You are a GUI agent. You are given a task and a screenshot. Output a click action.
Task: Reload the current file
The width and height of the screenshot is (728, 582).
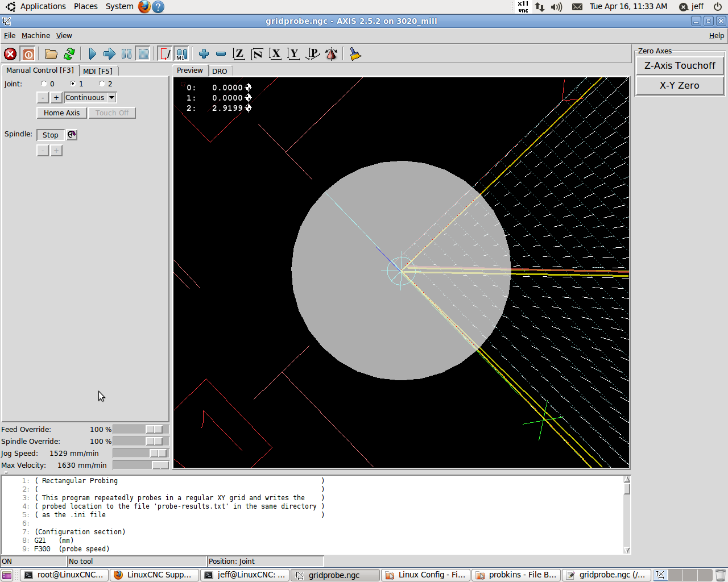click(69, 54)
